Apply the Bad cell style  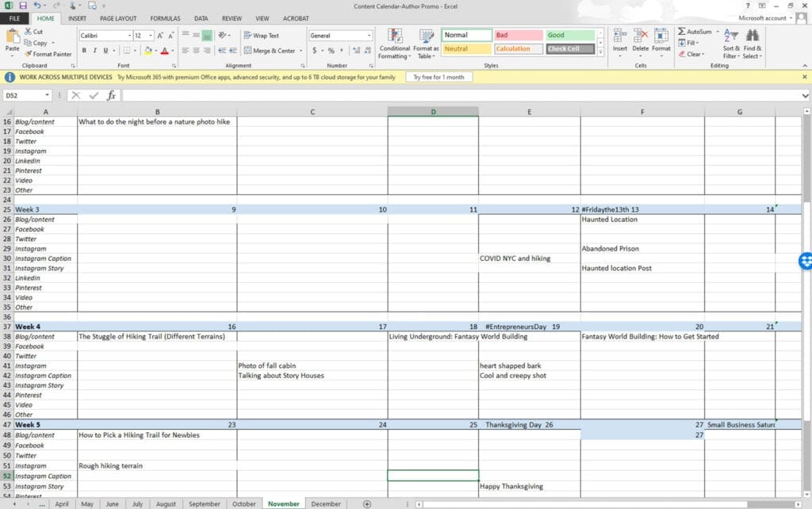click(518, 35)
